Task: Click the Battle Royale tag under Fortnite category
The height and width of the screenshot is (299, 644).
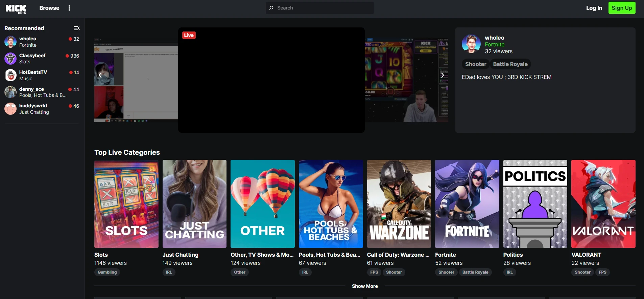Action: [475, 272]
